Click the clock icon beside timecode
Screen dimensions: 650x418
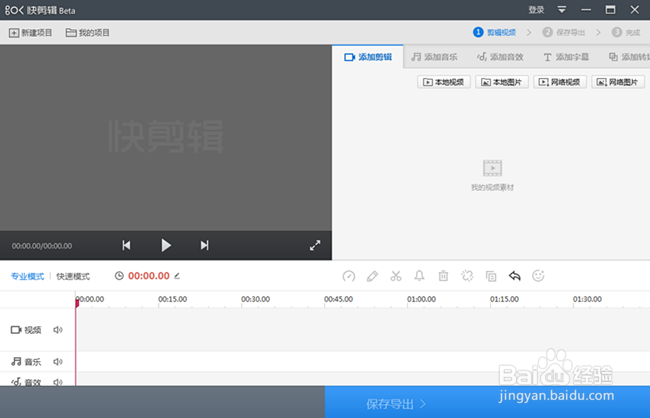pyautogui.click(x=119, y=276)
